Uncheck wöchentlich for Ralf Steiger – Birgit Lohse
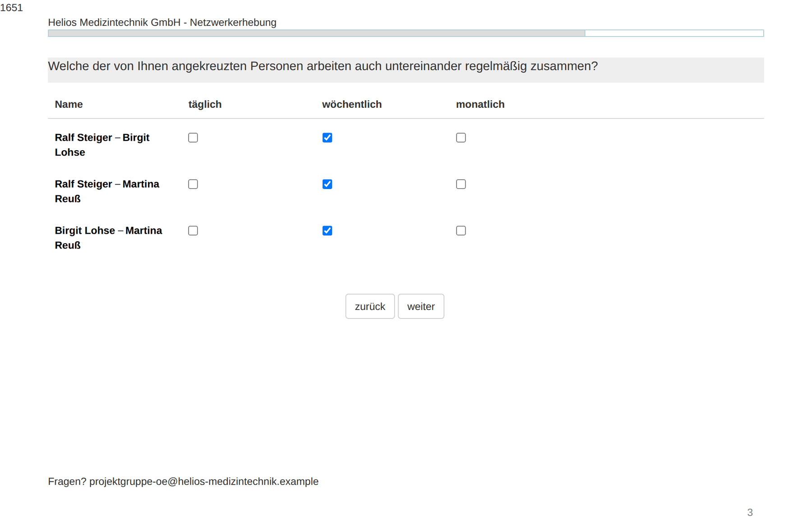Image resolution: width=812 pixels, height=531 pixels. click(x=328, y=138)
